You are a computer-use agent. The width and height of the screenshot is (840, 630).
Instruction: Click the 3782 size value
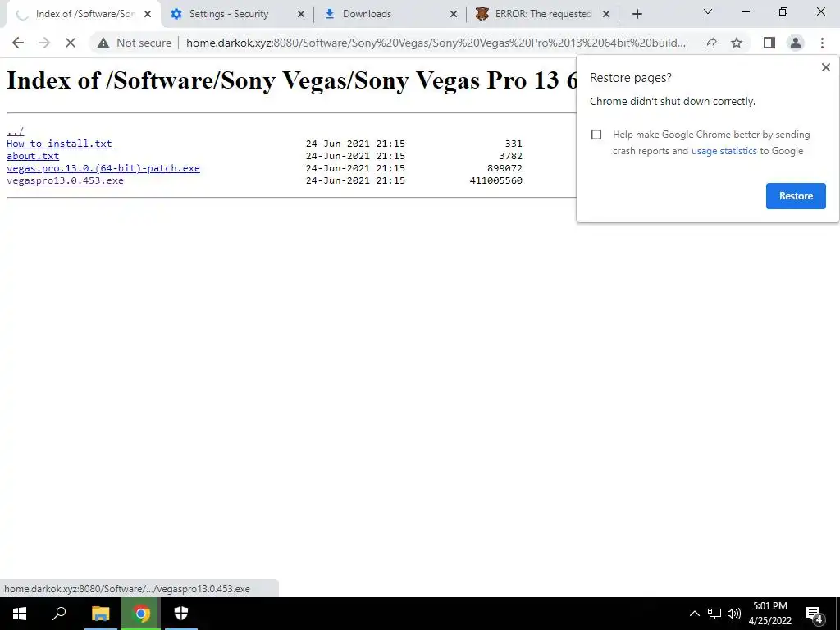(x=510, y=156)
